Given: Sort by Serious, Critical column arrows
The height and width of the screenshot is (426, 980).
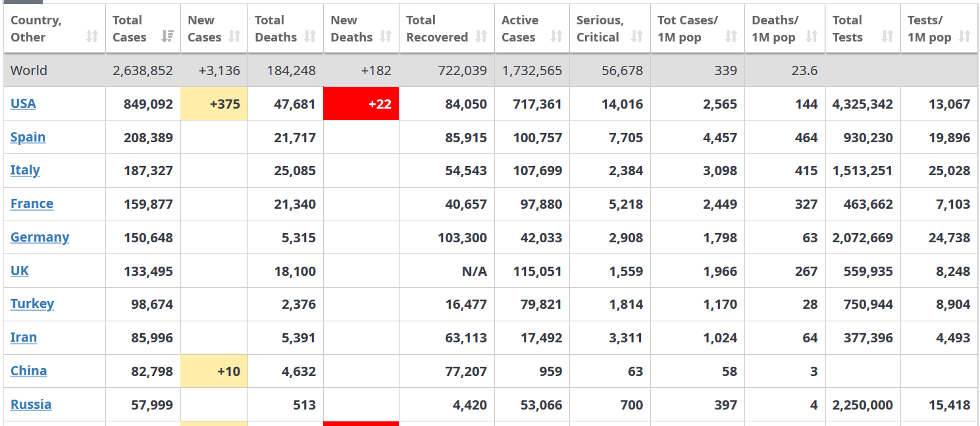Looking at the screenshot, I should (636, 37).
